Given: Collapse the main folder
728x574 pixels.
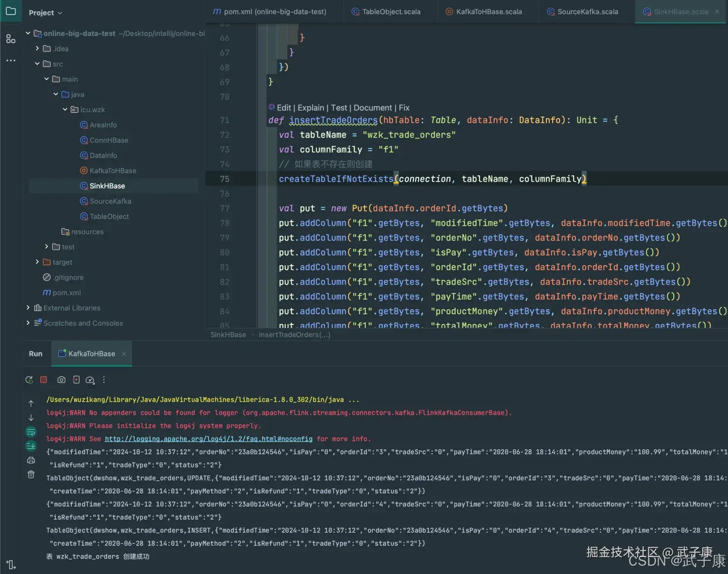Looking at the screenshot, I should click(x=47, y=79).
